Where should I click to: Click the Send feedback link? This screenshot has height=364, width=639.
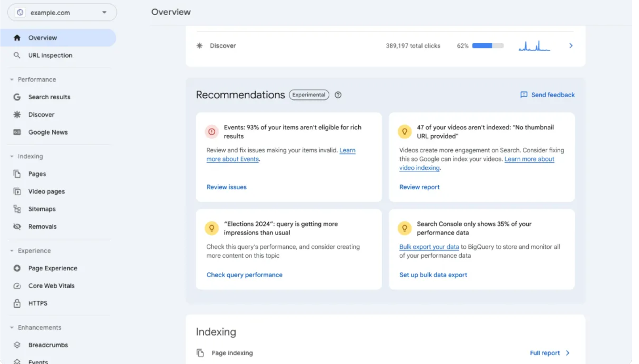point(547,95)
